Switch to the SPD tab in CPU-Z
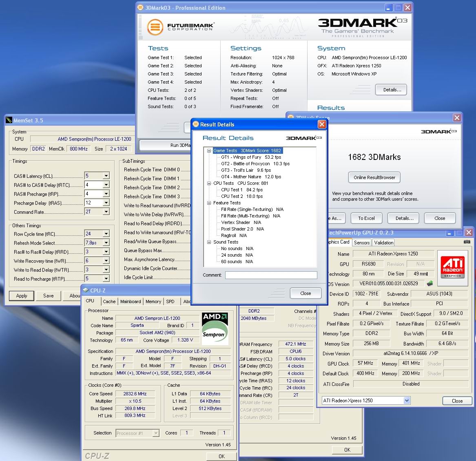476x461 pixels. 170,301
